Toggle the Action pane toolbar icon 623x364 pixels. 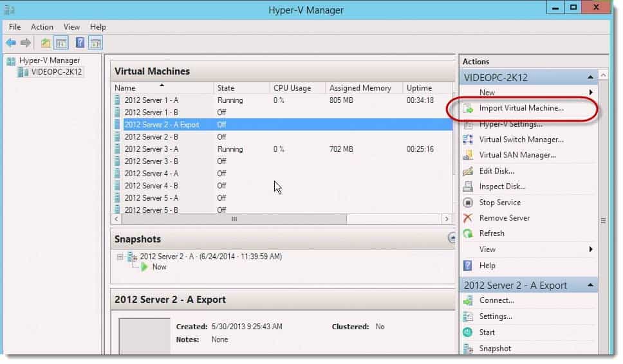[96, 43]
